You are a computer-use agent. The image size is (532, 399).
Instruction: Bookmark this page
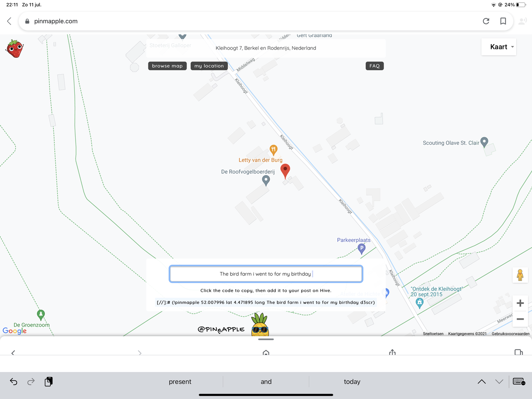(x=503, y=21)
